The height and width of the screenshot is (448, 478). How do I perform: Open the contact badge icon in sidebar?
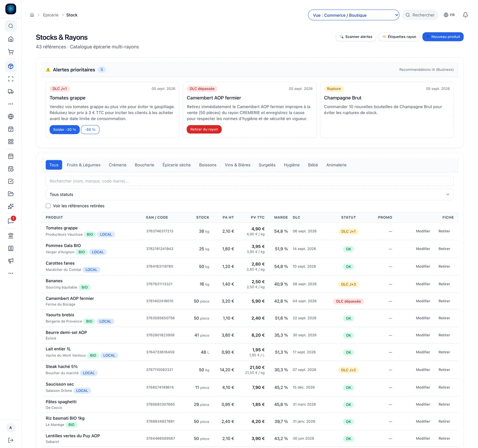11,248
